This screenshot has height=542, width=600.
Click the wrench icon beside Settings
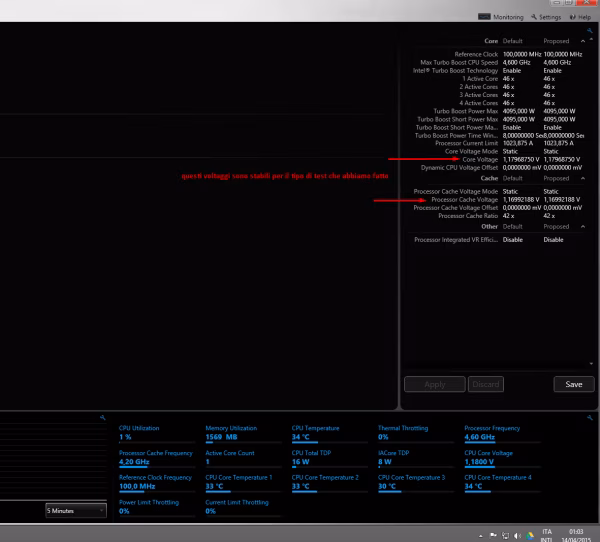(534, 17)
